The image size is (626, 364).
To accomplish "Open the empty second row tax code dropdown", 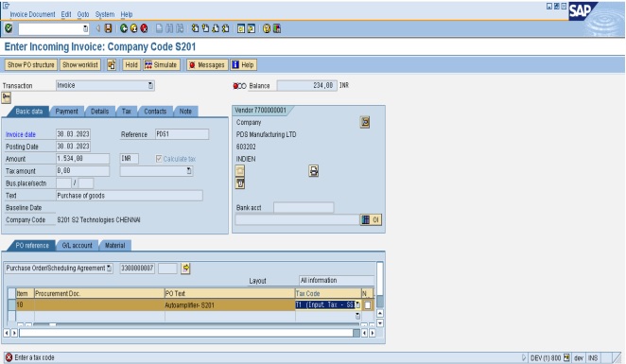I will coord(357,316).
